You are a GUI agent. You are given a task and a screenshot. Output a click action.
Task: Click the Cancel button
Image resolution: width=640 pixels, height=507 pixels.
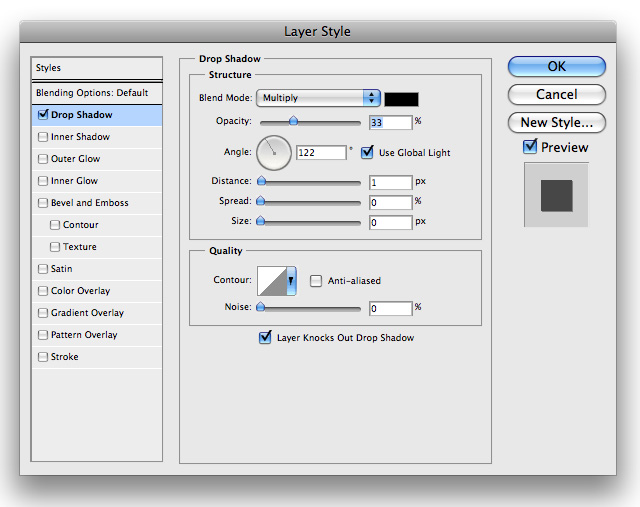pyautogui.click(x=556, y=94)
